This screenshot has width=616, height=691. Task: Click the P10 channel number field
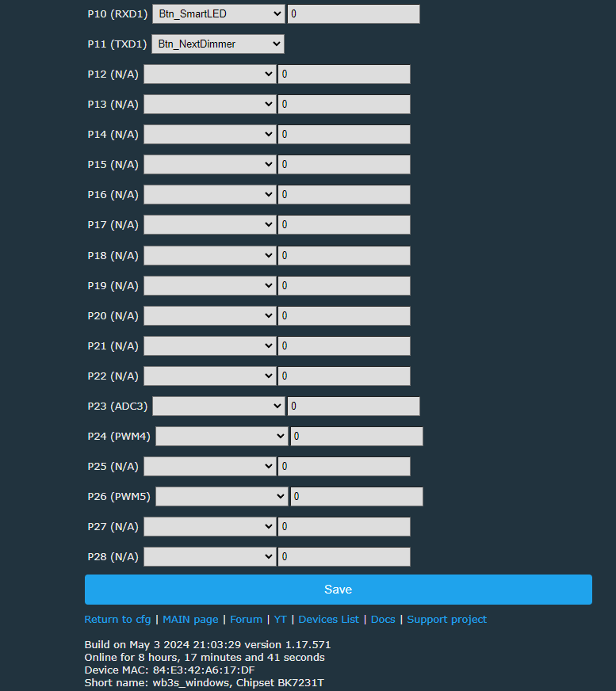click(x=354, y=14)
